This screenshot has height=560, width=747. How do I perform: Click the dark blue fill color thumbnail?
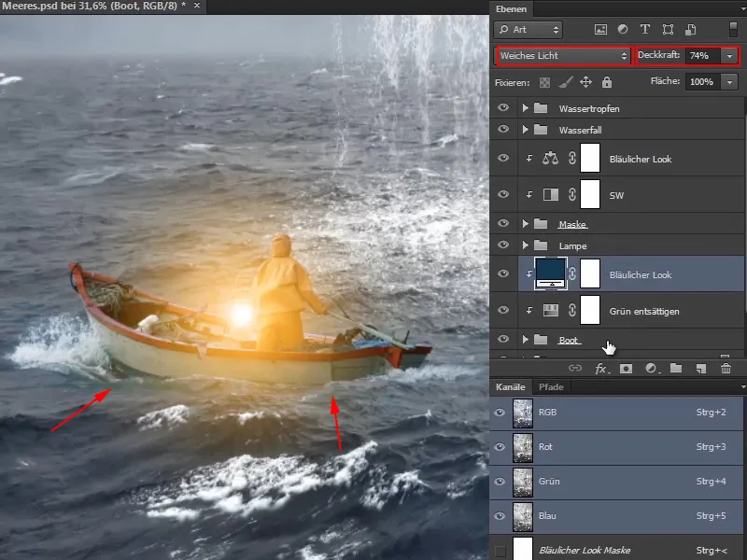[551, 273]
